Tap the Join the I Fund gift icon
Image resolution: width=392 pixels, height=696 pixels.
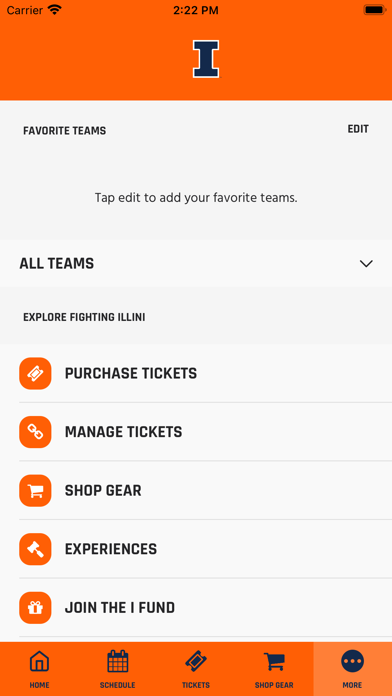(x=35, y=608)
